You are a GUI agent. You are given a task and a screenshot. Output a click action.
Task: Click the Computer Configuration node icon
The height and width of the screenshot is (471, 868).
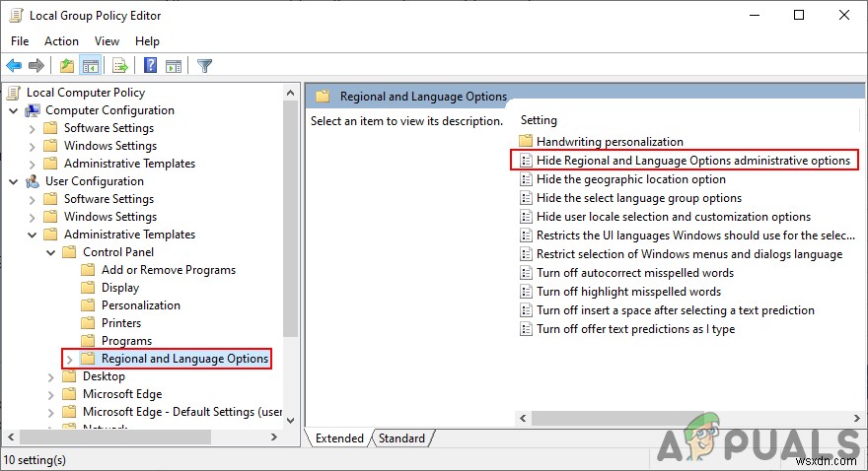pyautogui.click(x=33, y=110)
